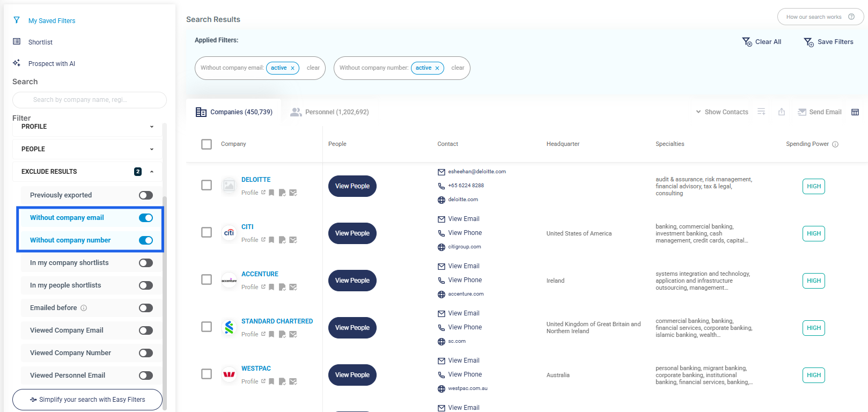Open the sc.com website link
Image resolution: width=868 pixels, height=412 pixels.
(x=457, y=341)
